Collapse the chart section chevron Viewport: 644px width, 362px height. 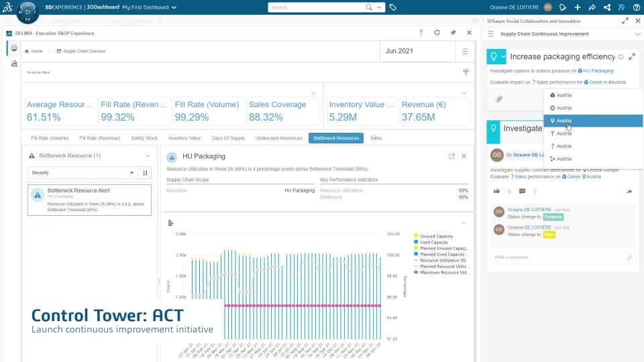tap(464, 223)
